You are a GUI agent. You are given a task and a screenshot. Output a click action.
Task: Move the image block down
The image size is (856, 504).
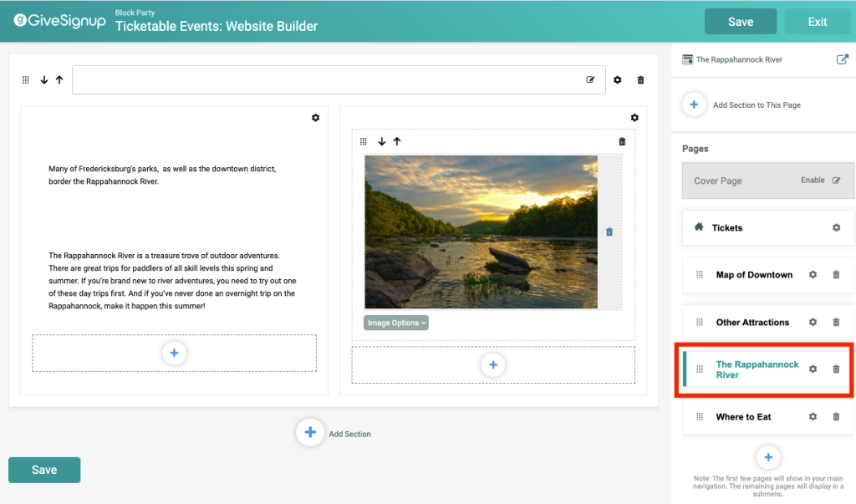click(x=381, y=141)
